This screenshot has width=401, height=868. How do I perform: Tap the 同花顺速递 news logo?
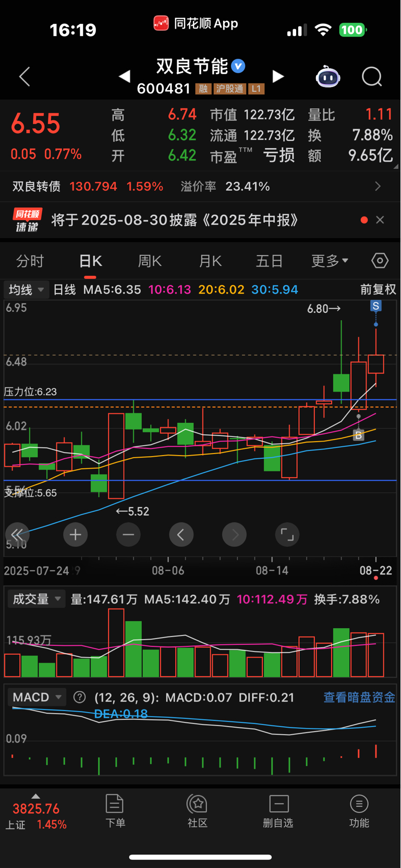tap(28, 220)
